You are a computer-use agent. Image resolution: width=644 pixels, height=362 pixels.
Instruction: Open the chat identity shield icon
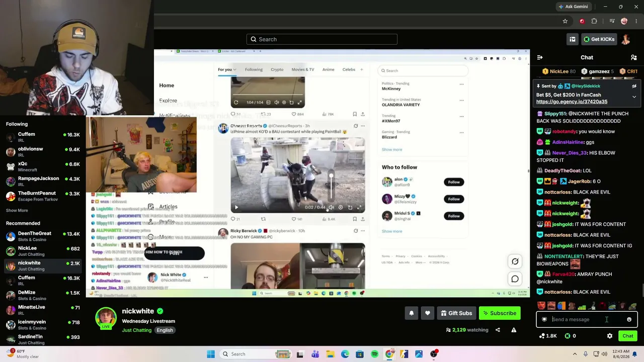(544, 319)
